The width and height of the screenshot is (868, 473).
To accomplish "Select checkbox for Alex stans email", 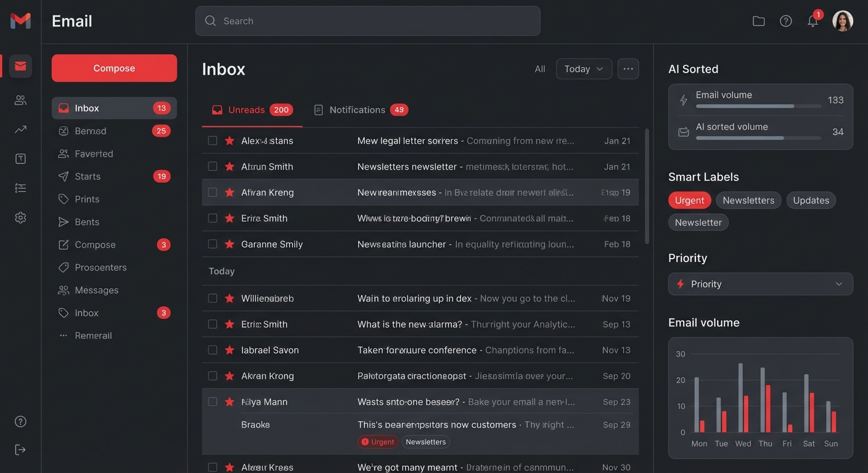I will pos(213,141).
